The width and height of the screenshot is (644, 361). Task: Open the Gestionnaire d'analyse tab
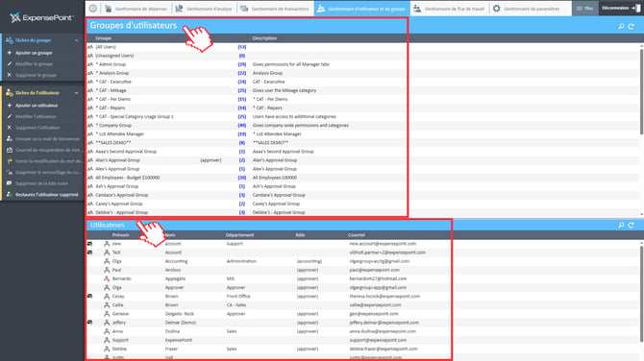204,9
